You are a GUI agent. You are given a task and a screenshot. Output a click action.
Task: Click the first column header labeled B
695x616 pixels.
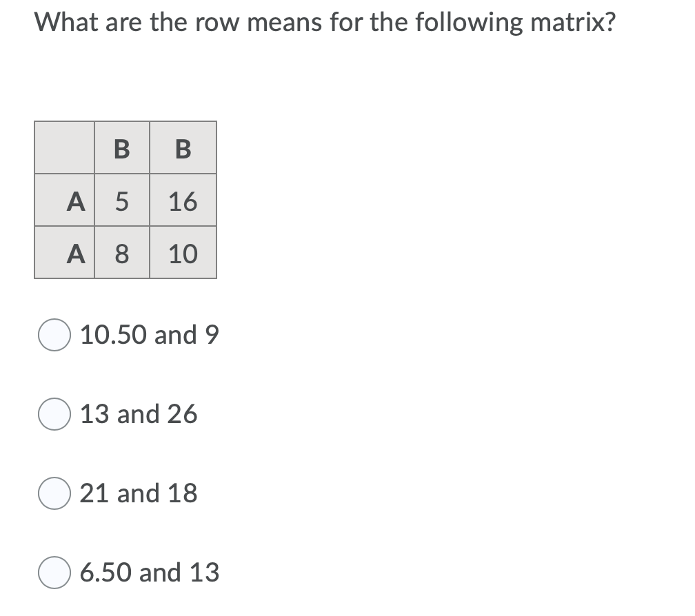[x=121, y=147]
